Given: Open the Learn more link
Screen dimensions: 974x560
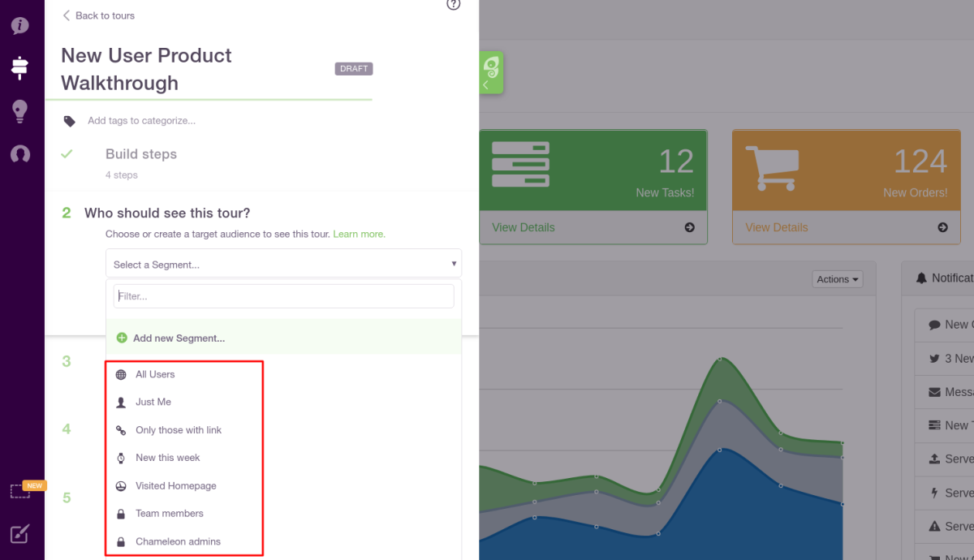Looking at the screenshot, I should 359,234.
